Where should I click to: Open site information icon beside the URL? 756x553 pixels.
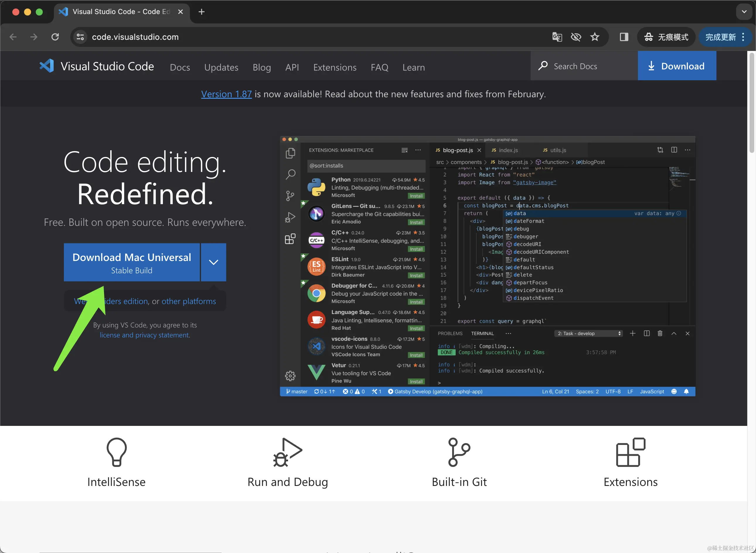[x=80, y=37]
